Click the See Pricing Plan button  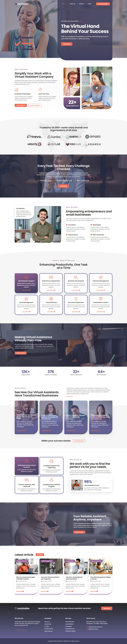[79, 441]
